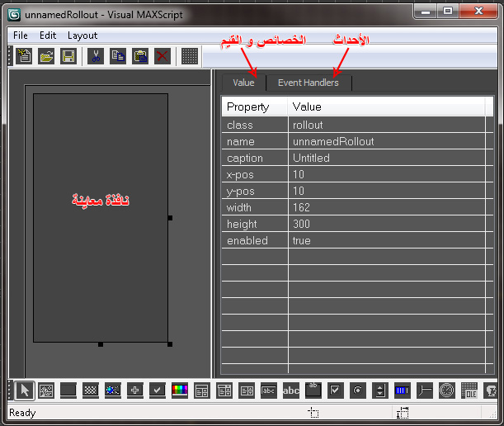Viewport: 504px width, 426px height.
Task: Choose the ActiveX OLE control tool
Action: (x=469, y=390)
